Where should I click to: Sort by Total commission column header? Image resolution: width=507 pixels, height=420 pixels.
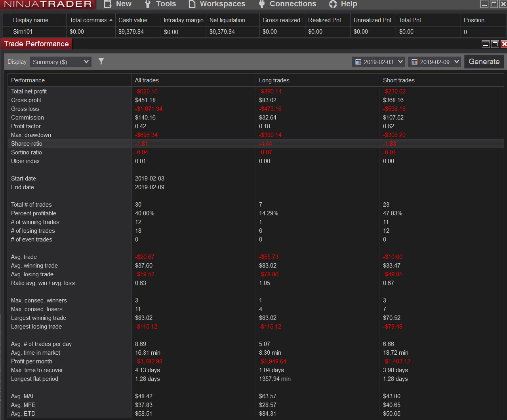coord(91,20)
